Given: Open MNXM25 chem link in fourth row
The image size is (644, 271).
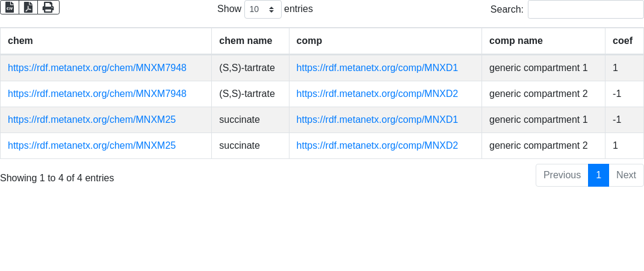Looking at the screenshot, I should pyautogui.click(x=91, y=146).
